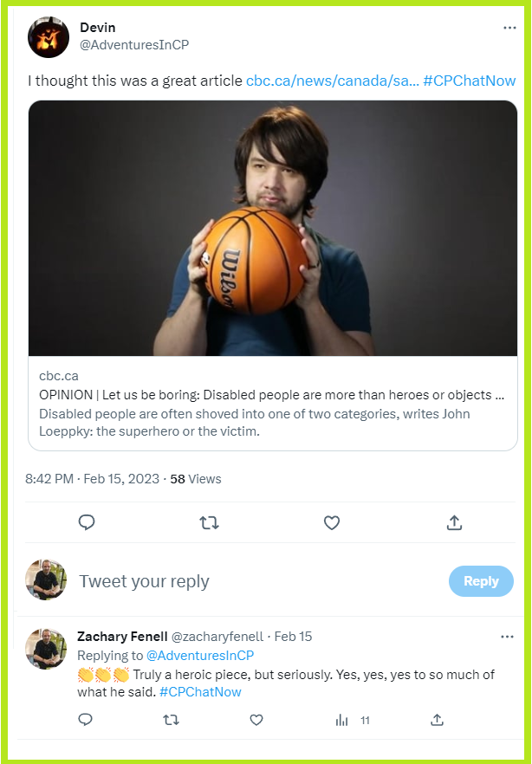Image resolution: width=532 pixels, height=764 pixels.
Task: Click the share icon on Zachary's reply
Action: [436, 720]
